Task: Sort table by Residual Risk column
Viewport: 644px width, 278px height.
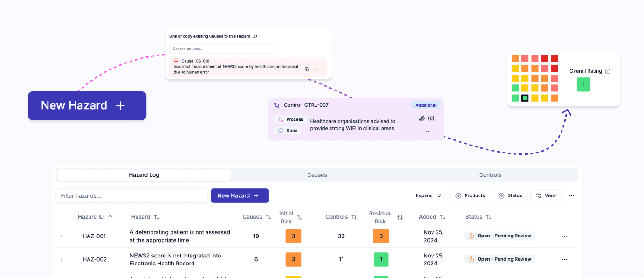Action: 399,217
